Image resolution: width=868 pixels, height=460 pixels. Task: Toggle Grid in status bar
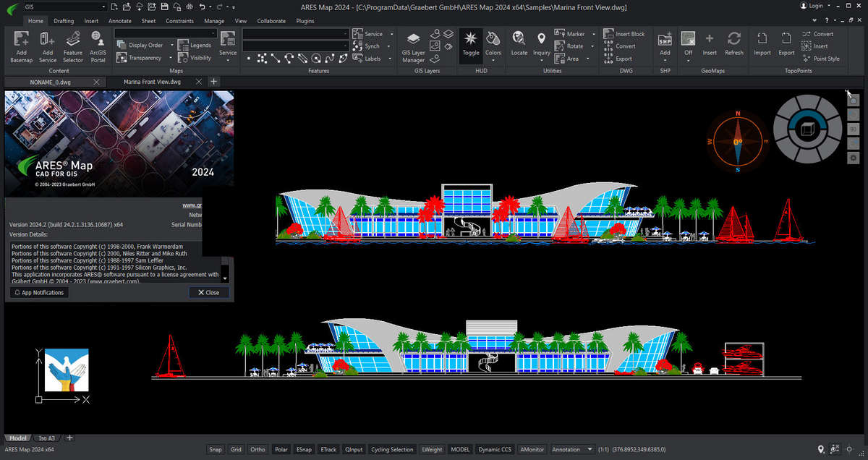pyautogui.click(x=237, y=449)
